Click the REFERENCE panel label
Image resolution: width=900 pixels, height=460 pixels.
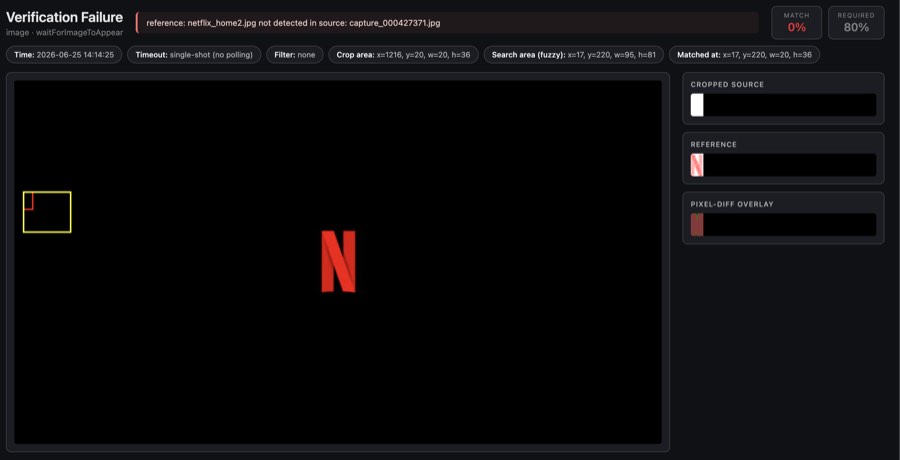pos(713,145)
